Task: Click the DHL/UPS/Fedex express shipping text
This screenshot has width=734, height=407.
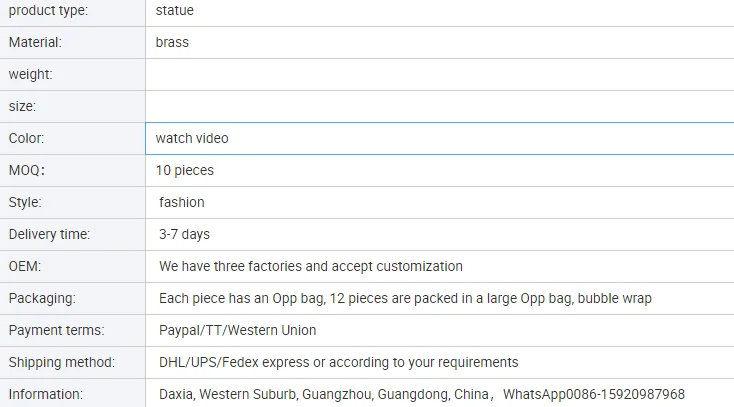Action: point(339,363)
